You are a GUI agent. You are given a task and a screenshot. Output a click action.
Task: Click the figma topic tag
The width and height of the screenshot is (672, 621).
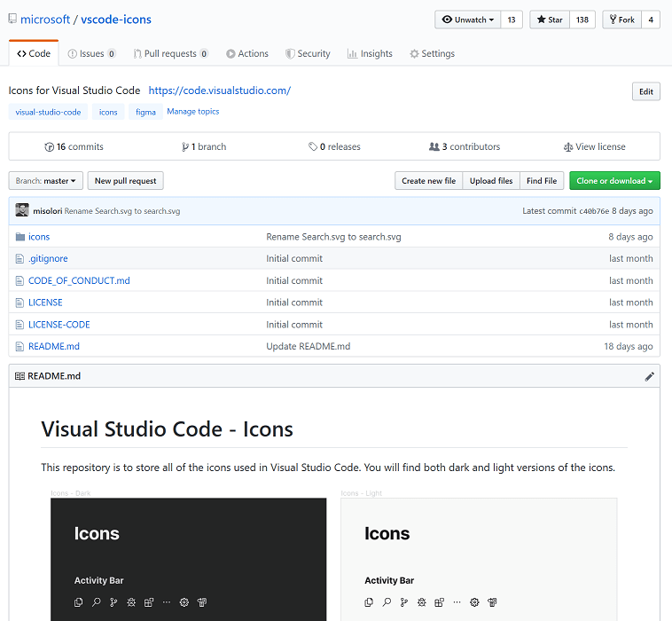145,113
